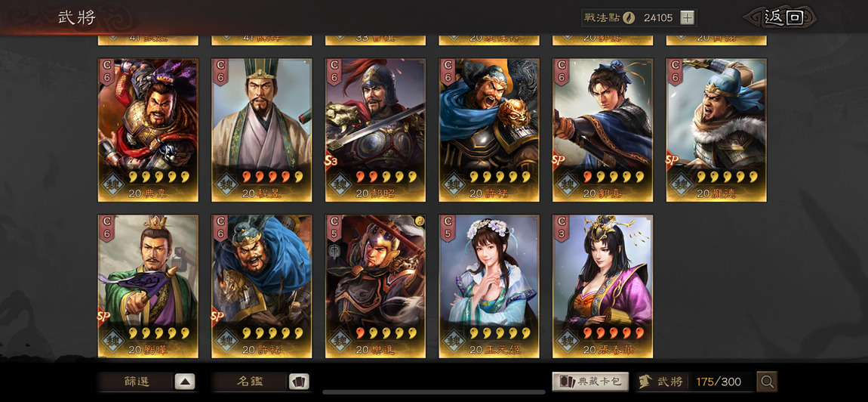Image resolution: width=868 pixels, height=402 pixels.
Task: Open the magnifier search icon
Action: (x=767, y=382)
